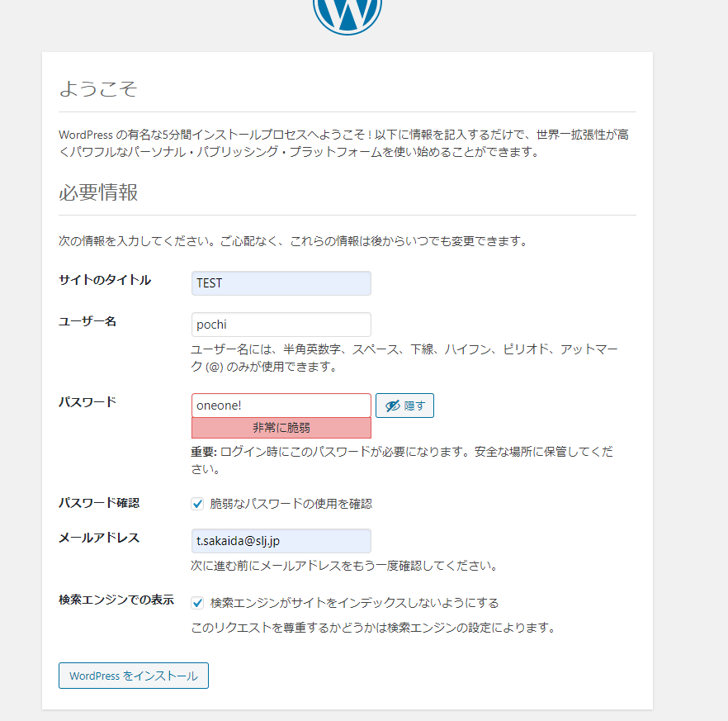Click the サイトのタイトル label
This screenshot has height=721, width=728.
coord(105,280)
